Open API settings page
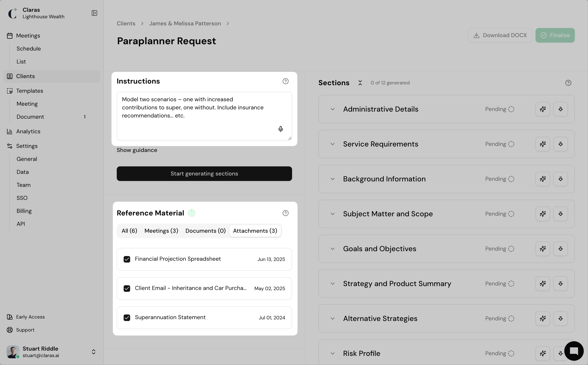Image resolution: width=588 pixels, height=365 pixels. click(21, 224)
